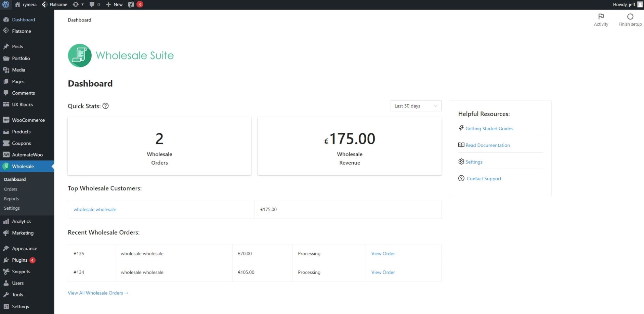This screenshot has height=314, width=644.
Task: Open the Last 30 days dropdown
Action: [416, 106]
